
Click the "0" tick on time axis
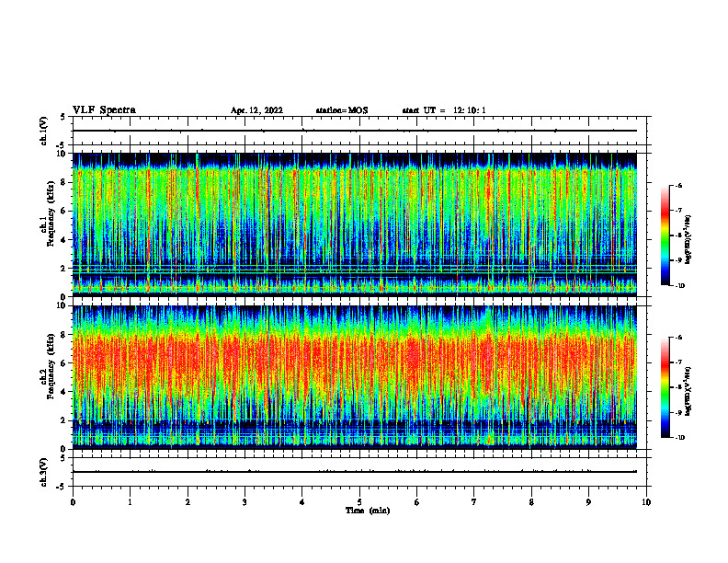click(x=73, y=502)
